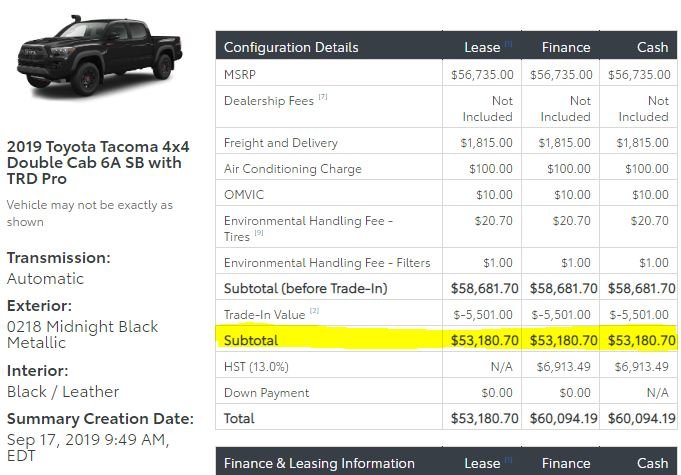Click the Lease Trade-In Value amount
Viewport: 681px width, 475px height.
click(x=483, y=315)
